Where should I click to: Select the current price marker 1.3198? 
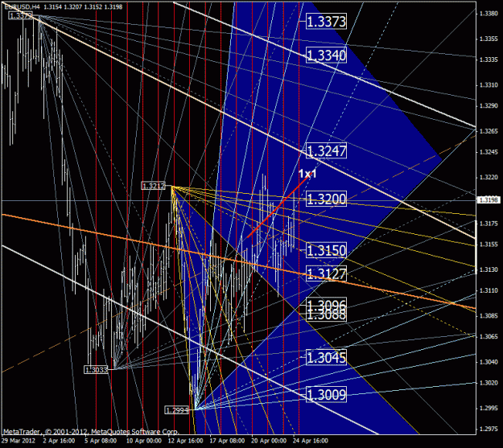(x=489, y=200)
